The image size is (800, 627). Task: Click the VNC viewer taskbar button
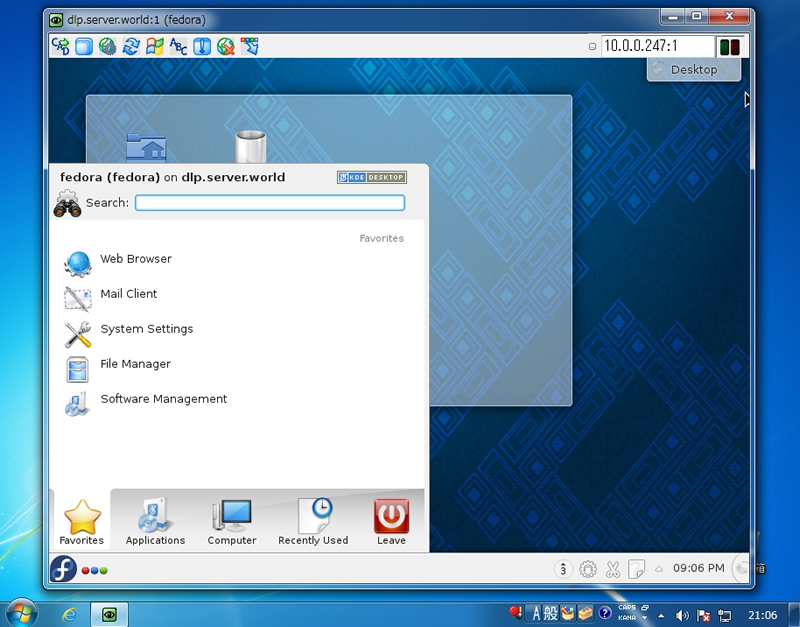pyautogui.click(x=109, y=615)
